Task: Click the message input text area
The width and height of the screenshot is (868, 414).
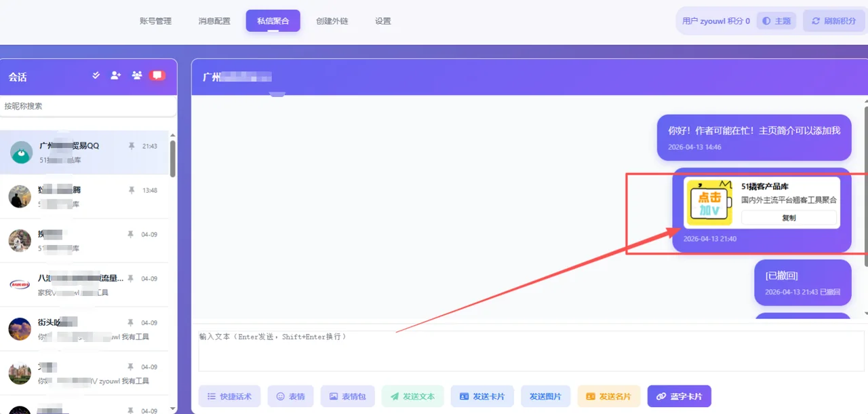Action: click(x=531, y=351)
